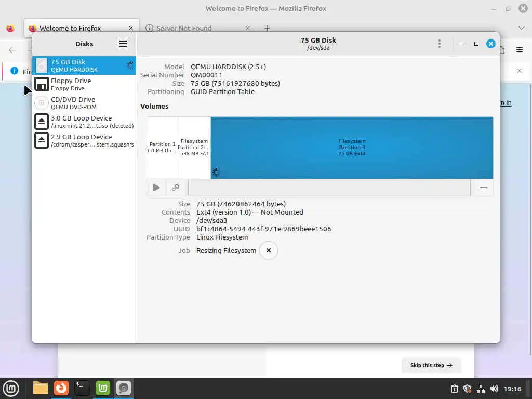Open the security shield tray icon

[467, 389]
